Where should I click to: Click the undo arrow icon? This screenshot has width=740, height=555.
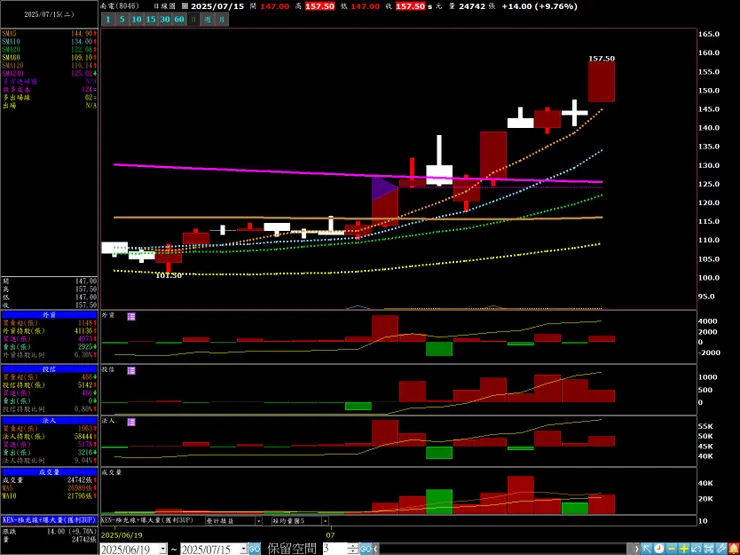click(696, 549)
